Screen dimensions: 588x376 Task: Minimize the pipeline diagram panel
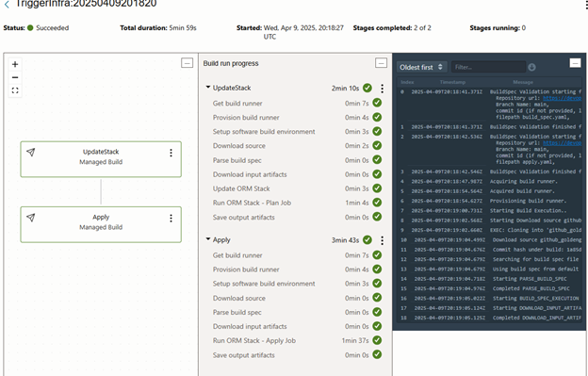188,63
